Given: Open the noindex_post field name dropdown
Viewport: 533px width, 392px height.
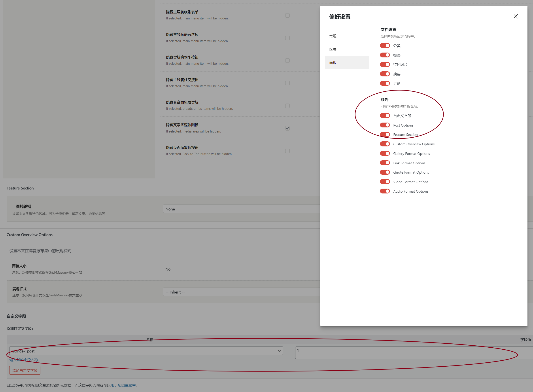Looking at the screenshot, I should tap(146, 351).
